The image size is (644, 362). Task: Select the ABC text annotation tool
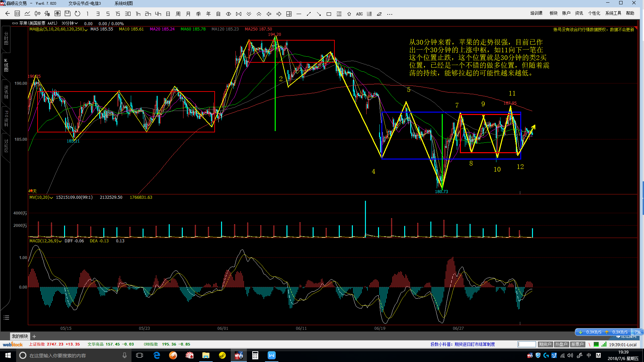(x=359, y=14)
